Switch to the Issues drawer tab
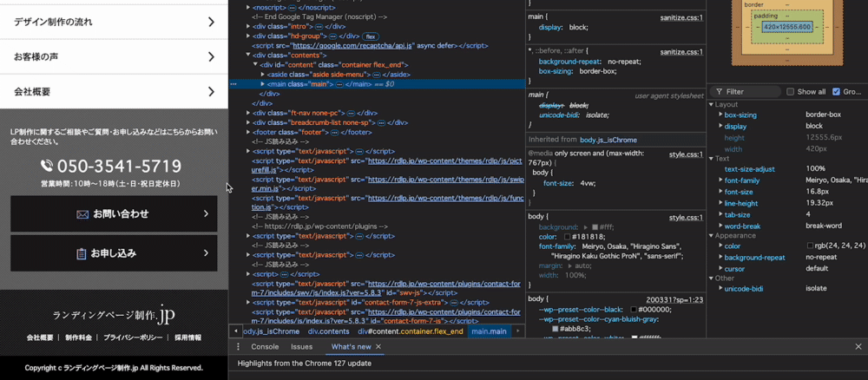Viewport: 868px width, 380px height. point(301,347)
